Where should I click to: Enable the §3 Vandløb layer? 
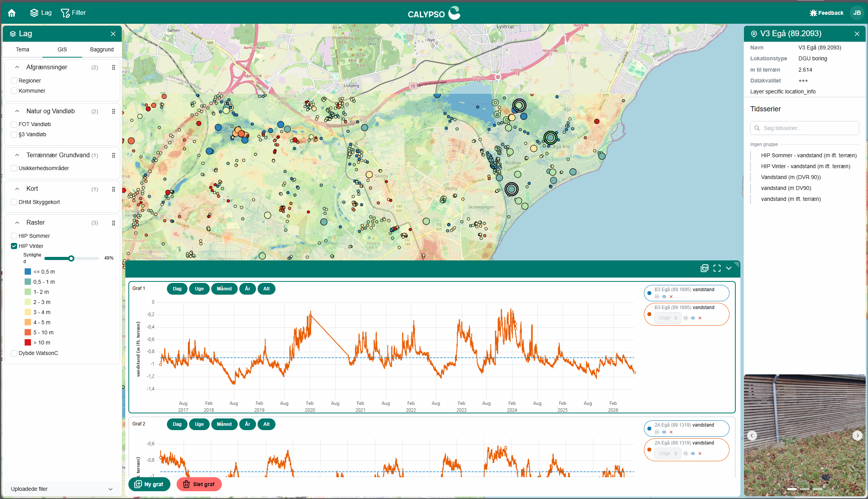(x=14, y=135)
